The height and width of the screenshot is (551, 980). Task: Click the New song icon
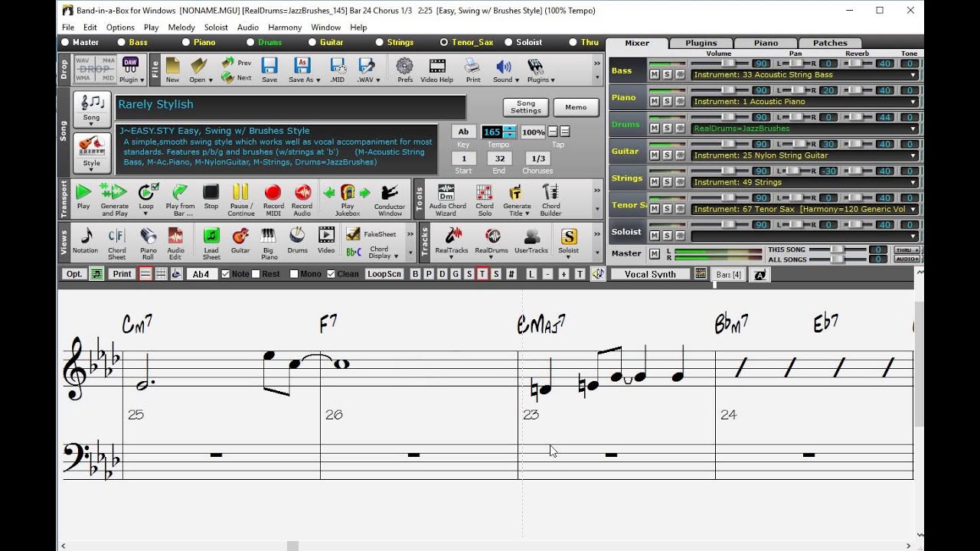[x=172, y=70]
